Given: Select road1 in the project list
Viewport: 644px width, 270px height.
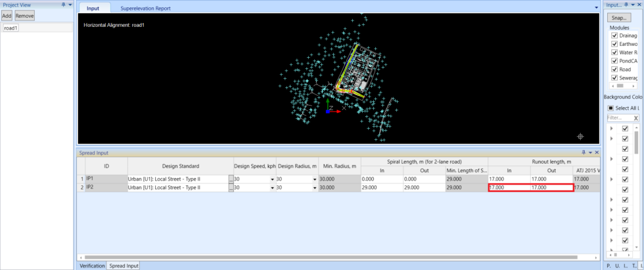Looking at the screenshot, I should (11, 28).
